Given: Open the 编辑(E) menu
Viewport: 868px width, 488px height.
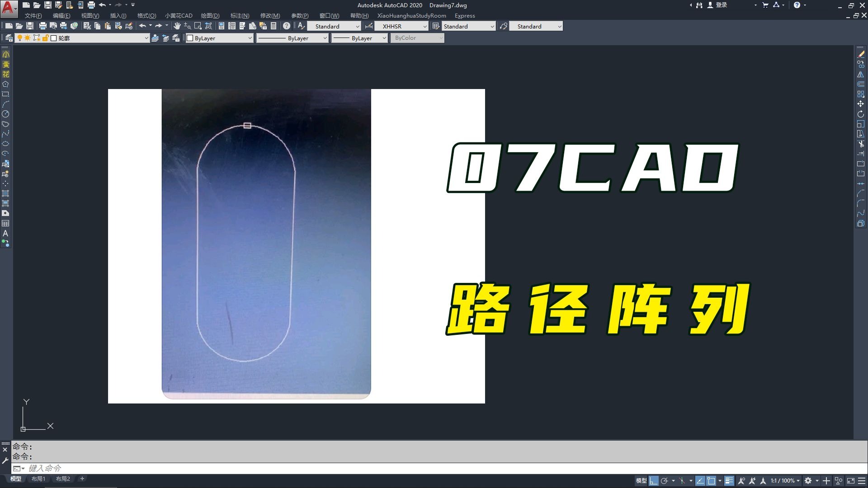Looking at the screenshot, I should click(x=61, y=16).
